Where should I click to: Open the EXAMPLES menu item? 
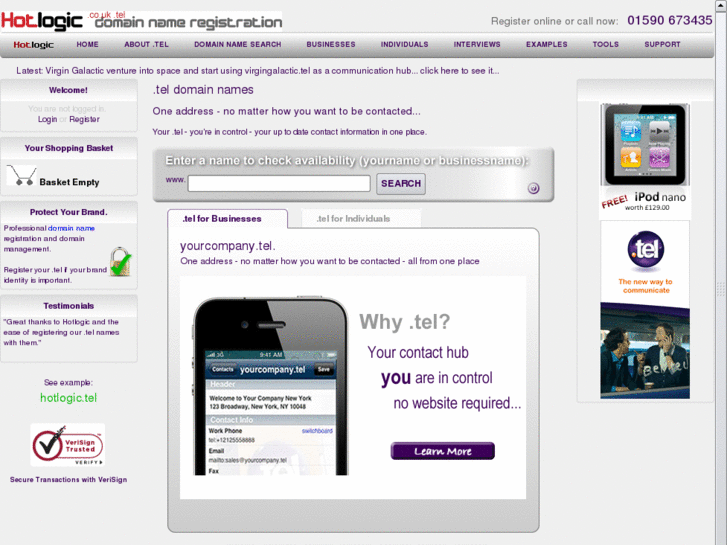[547, 45]
